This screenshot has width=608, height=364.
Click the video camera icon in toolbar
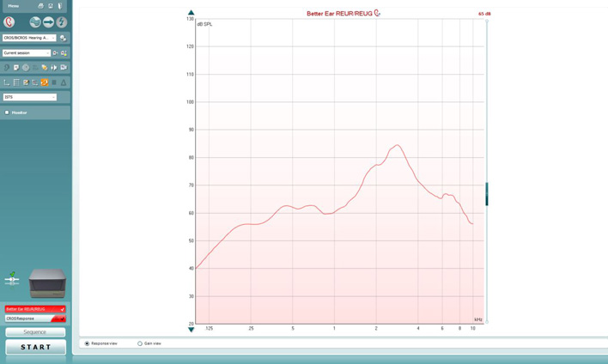[64, 68]
